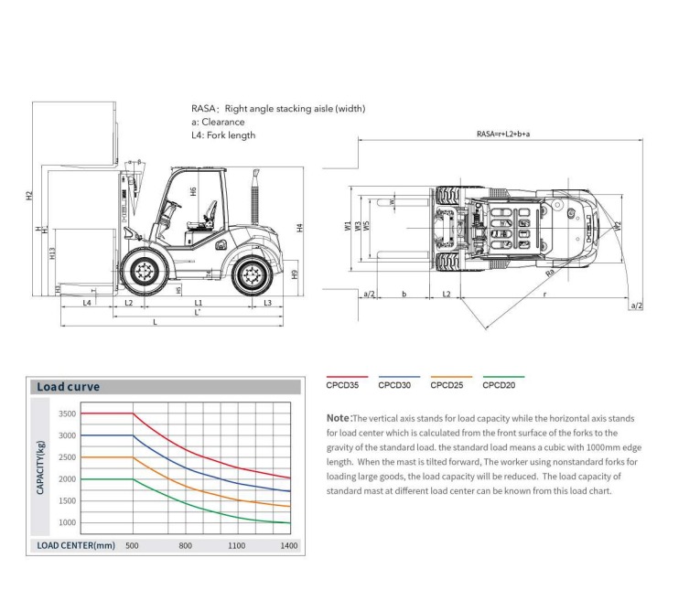The image size is (700, 601).
Task: Click the 1400 value on the load center axis
Action: pos(289,545)
